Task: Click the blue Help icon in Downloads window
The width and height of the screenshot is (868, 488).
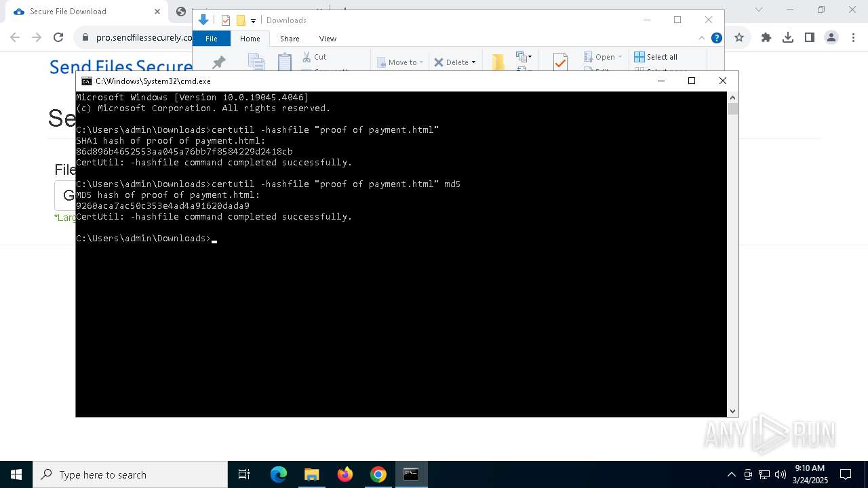Action: tap(716, 38)
